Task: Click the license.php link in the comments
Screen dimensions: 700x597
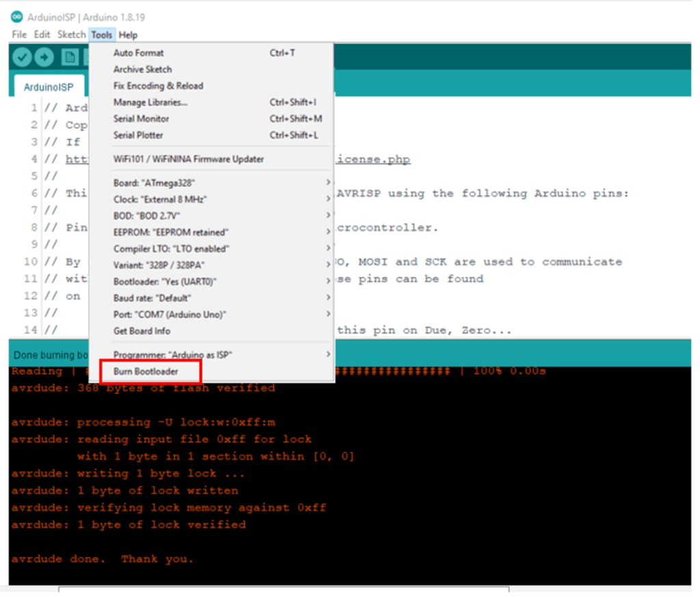Action: coord(375,159)
